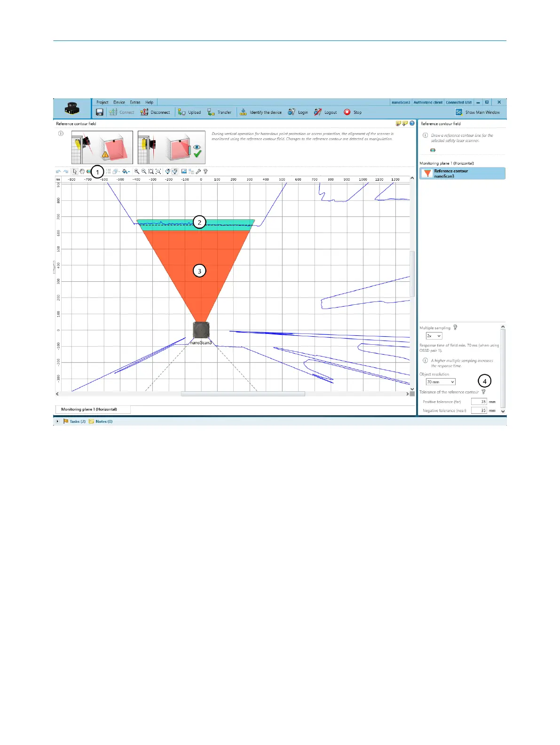The height and width of the screenshot is (745, 560).
Task: Click the zoom to fit icon
Action: tap(158, 172)
